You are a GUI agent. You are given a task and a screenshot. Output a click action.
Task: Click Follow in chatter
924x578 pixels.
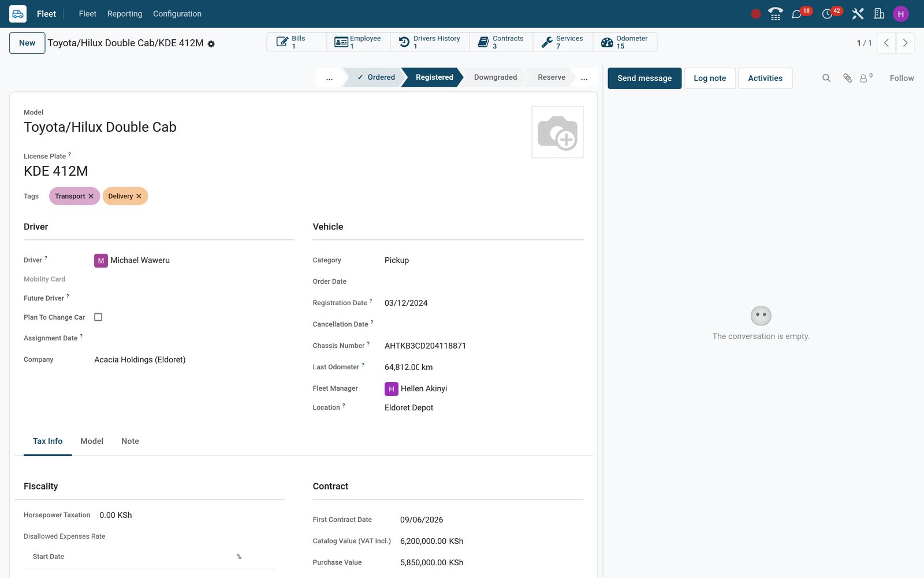click(901, 78)
